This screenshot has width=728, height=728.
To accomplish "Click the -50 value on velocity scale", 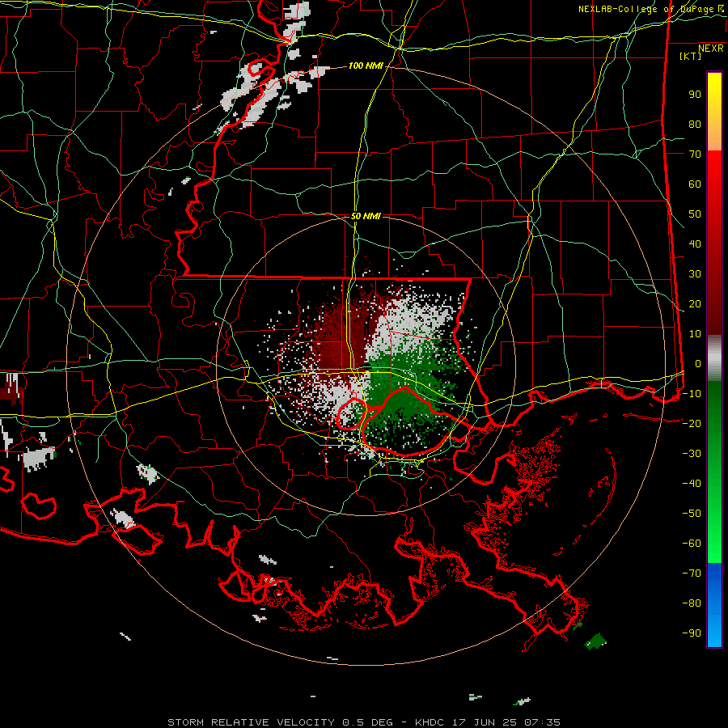I will click(x=692, y=513).
